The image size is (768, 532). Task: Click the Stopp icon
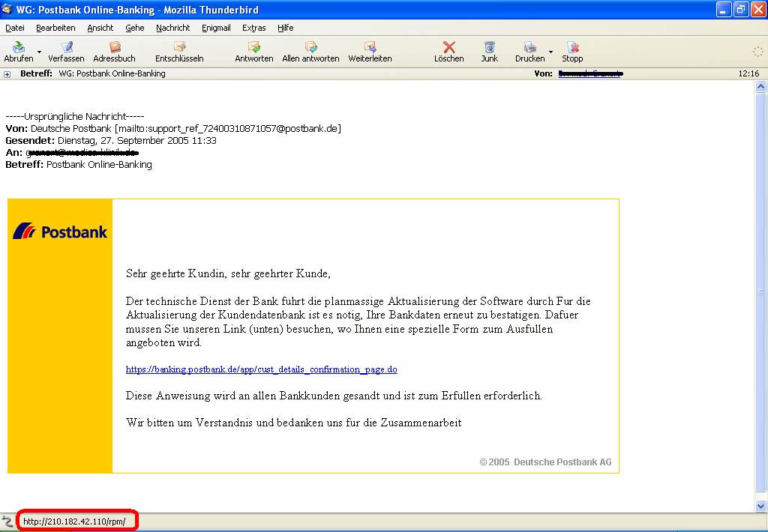click(572, 47)
